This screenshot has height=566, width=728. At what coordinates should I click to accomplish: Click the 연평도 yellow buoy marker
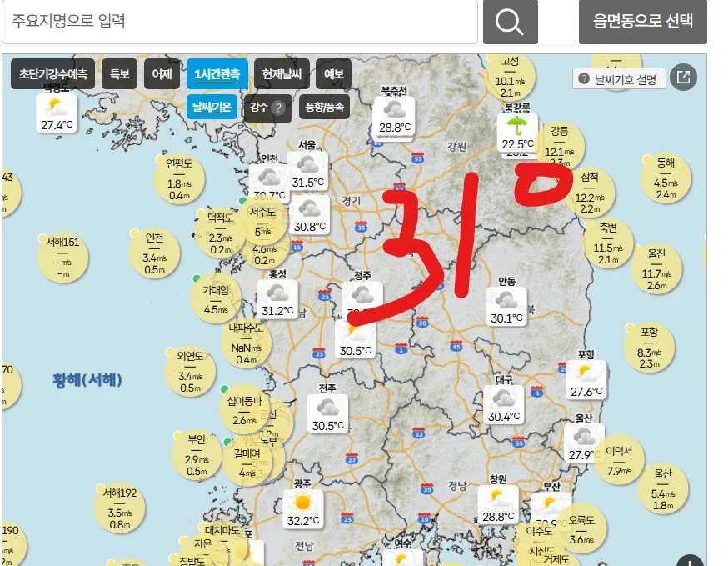(179, 178)
